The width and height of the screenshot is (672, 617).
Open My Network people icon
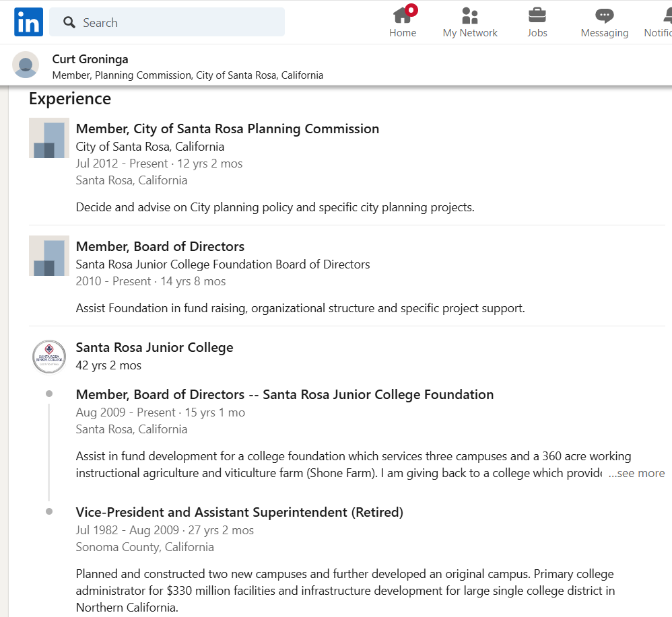click(x=470, y=22)
